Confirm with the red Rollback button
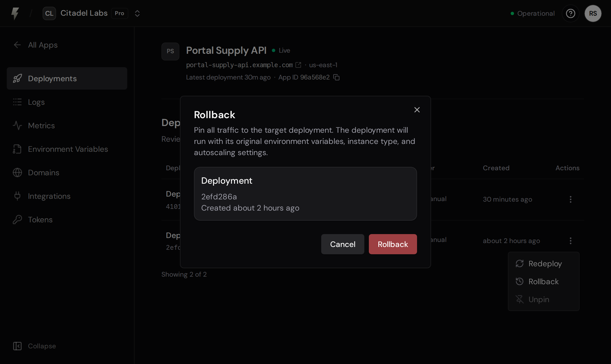 pos(393,244)
